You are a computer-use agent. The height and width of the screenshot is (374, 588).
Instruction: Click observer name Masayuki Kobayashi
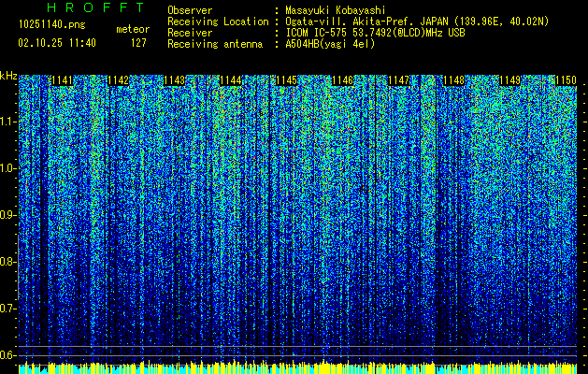(336, 10)
